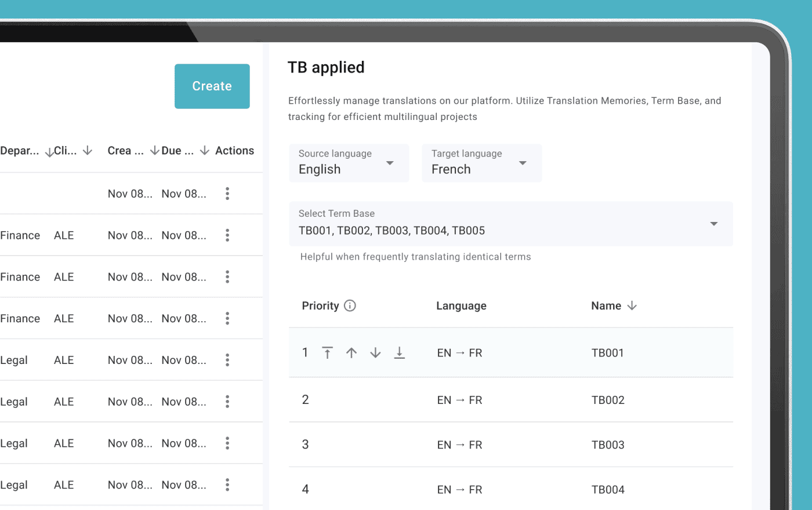Move TB001 up one priority

click(x=351, y=353)
